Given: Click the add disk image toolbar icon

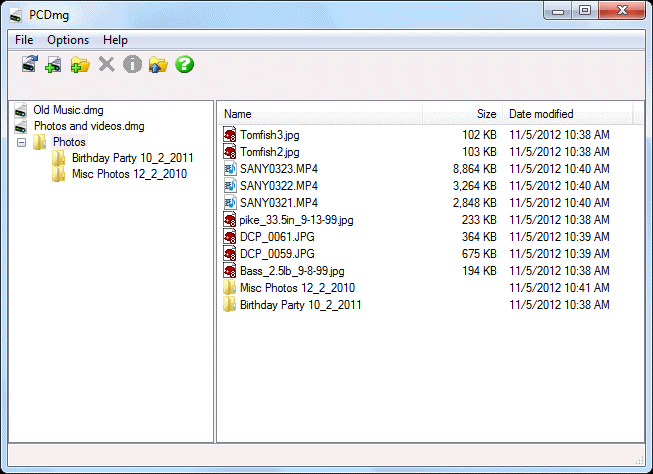Looking at the screenshot, I should click(x=53, y=65).
